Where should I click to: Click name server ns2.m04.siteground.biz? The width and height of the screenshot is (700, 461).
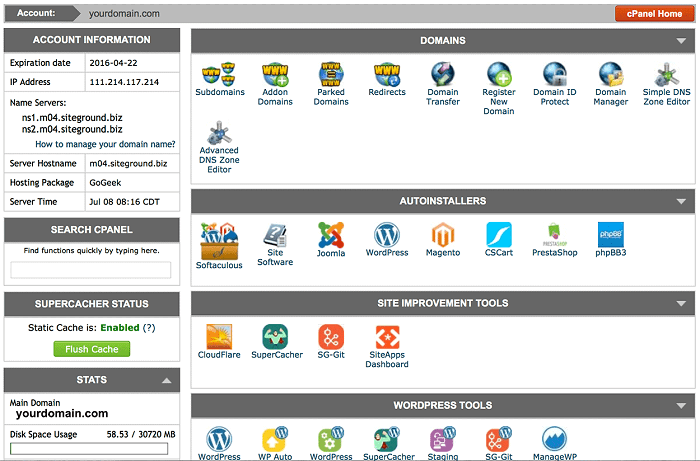pyautogui.click(x=72, y=129)
